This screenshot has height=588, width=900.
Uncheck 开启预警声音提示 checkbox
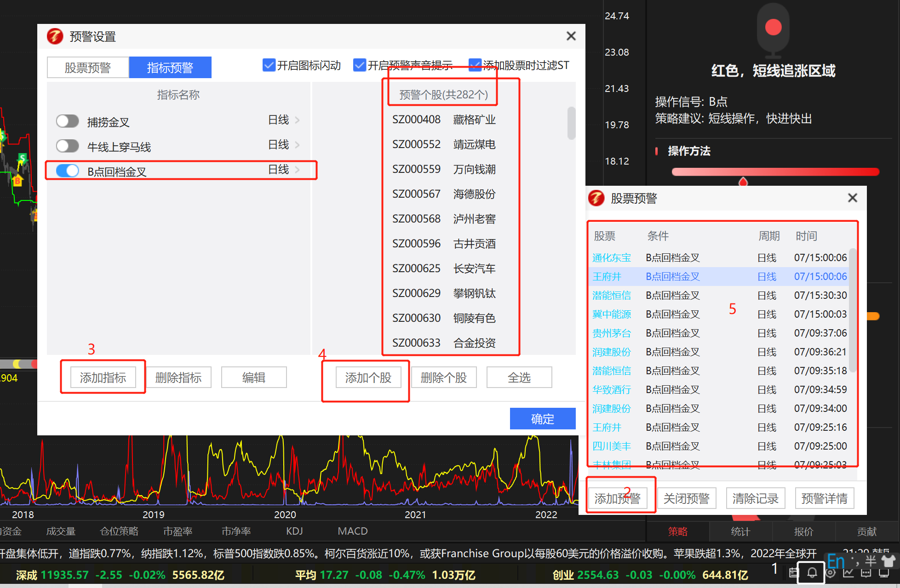tap(359, 65)
